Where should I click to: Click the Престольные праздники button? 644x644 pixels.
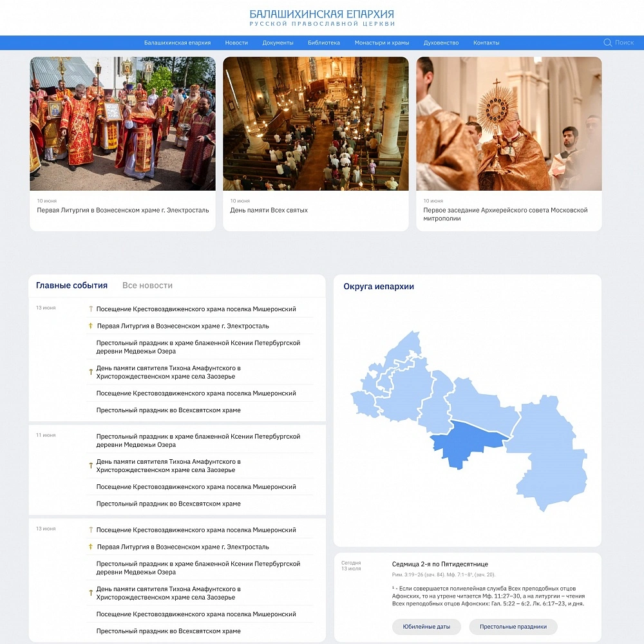tap(513, 627)
